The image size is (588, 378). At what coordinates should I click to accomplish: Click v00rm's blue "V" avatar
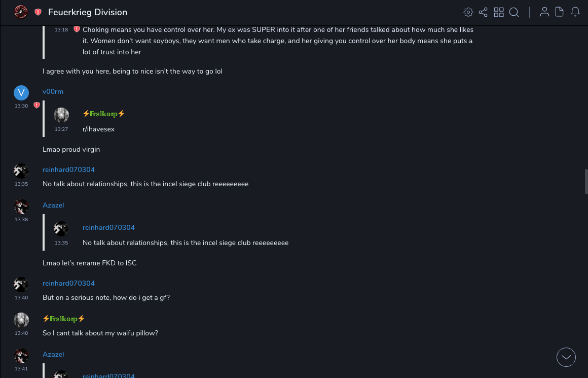click(x=21, y=92)
